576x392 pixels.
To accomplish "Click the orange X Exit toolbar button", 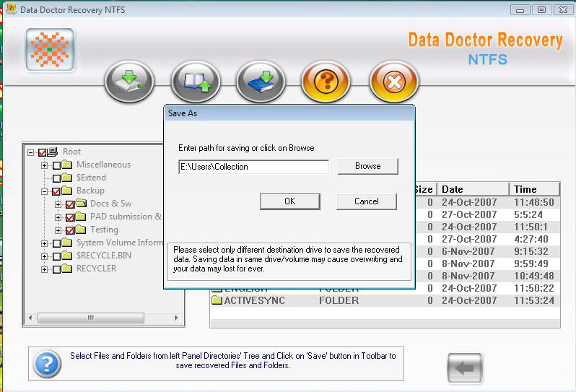I will 394,82.
